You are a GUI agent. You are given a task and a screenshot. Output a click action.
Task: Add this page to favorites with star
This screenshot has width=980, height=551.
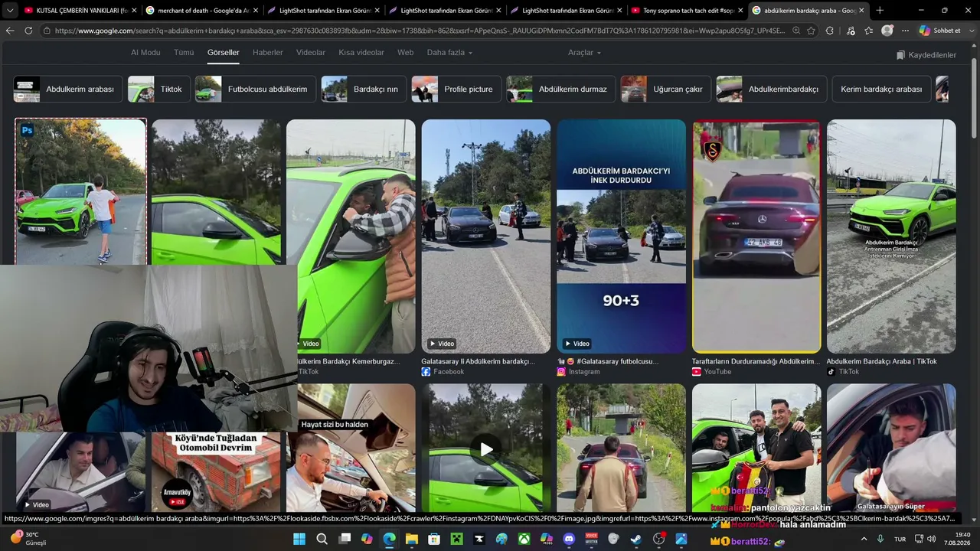tap(812, 31)
